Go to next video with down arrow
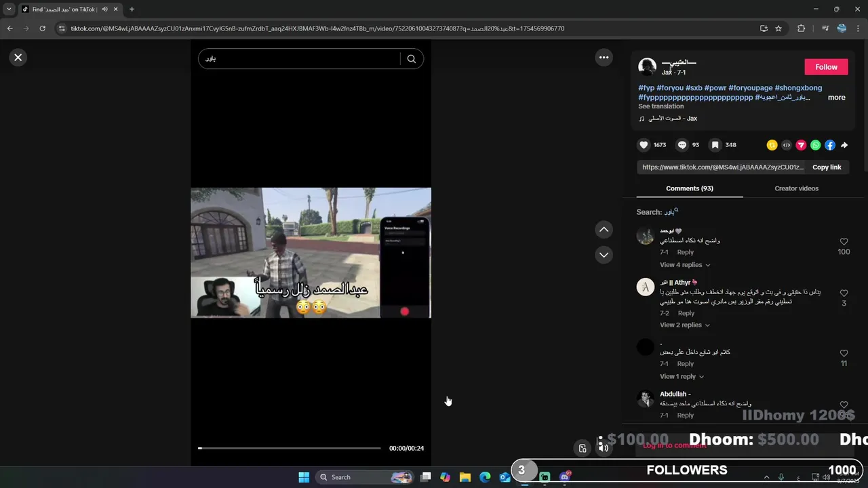Image resolution: width=868 pixels, height=488 pixels. [x=604, y=255]
